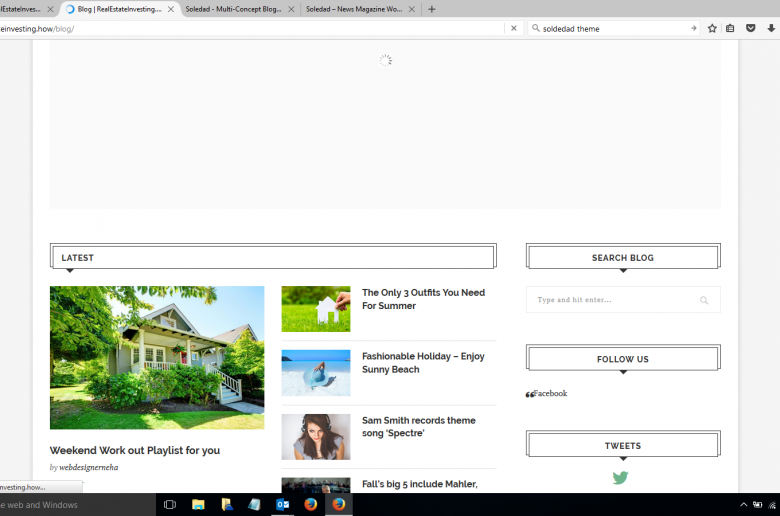The width and height of the screenshot is (780, 516).
Task: Open the Facebook follow link
Action: coord(550,393)
